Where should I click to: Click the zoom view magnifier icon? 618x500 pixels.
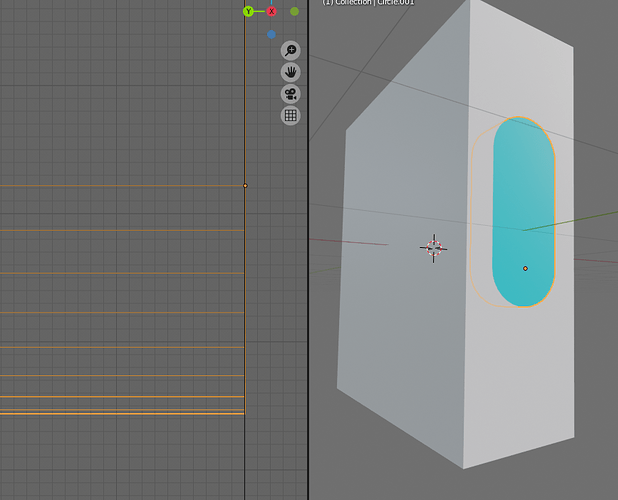point(290,50)
